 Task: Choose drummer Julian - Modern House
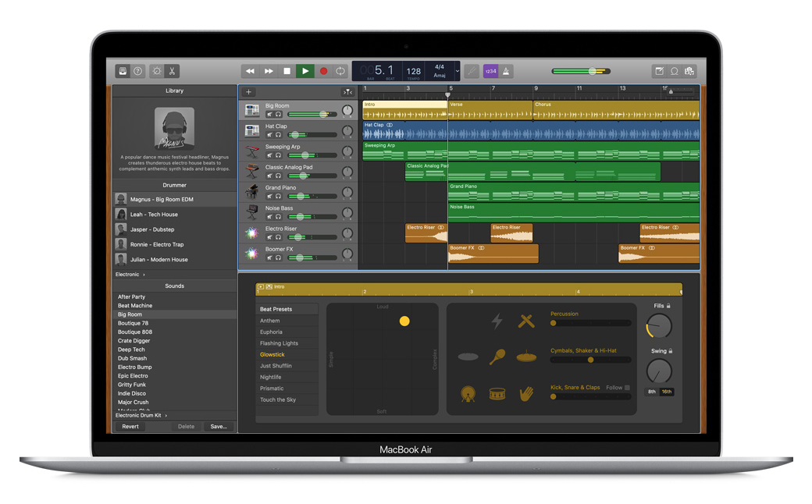click(x=175, y=259)
